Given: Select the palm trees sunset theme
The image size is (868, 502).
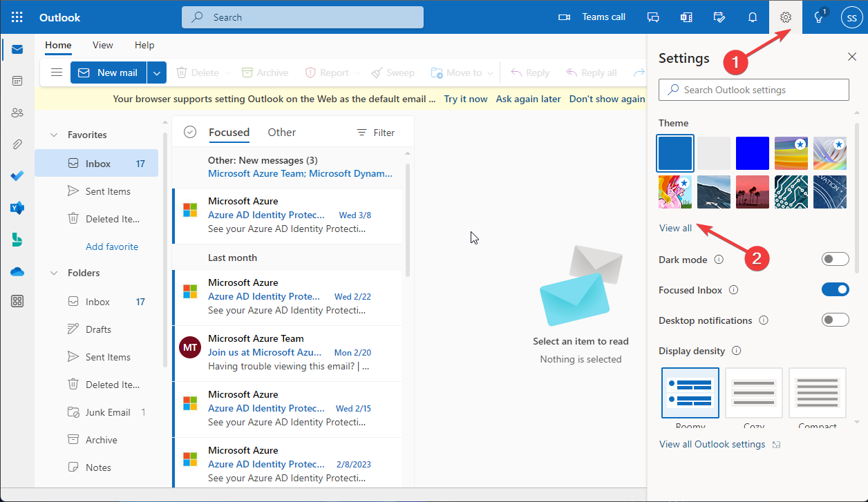Looking at the screenshot, I should coord(753,192).
